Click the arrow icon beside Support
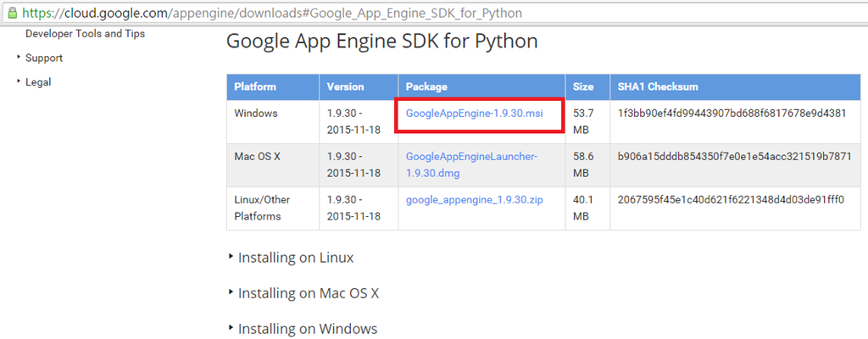Image resolution: width=868 pixels, height=339 pixels. click(19, 57)
